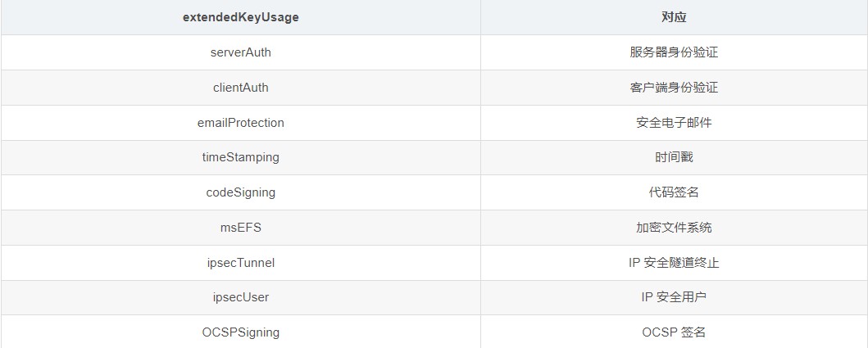Select the timeStamping cell

(240, 157)
